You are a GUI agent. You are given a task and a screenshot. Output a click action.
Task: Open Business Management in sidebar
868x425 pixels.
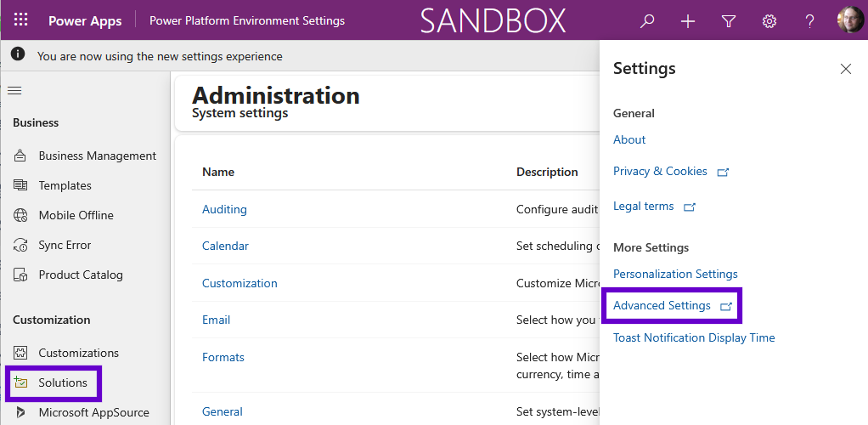tap(98, 156)
